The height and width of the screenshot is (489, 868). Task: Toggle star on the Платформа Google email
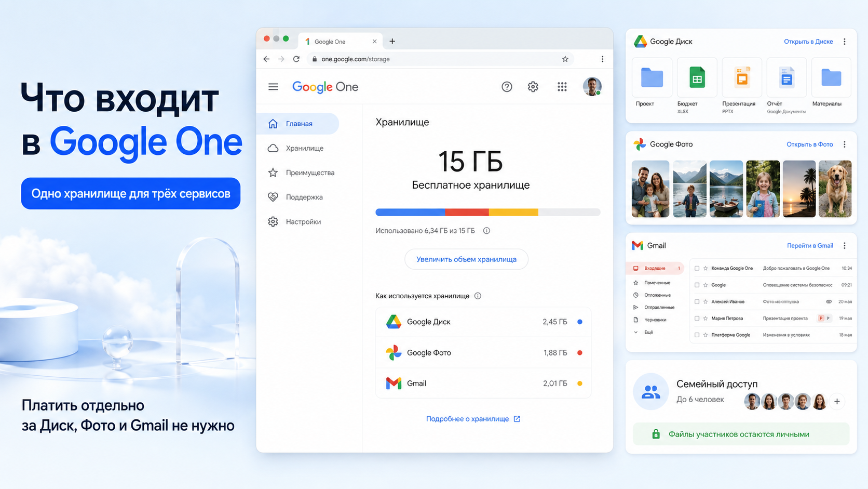click(x=706, y=335)
